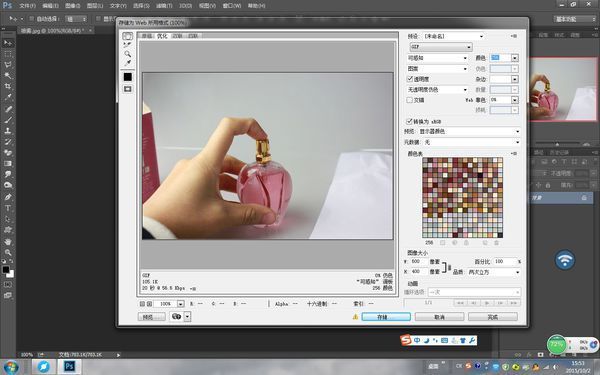Open the 100% zoom level dropdown in dialog
600x375 pixels.
[181, 303]
